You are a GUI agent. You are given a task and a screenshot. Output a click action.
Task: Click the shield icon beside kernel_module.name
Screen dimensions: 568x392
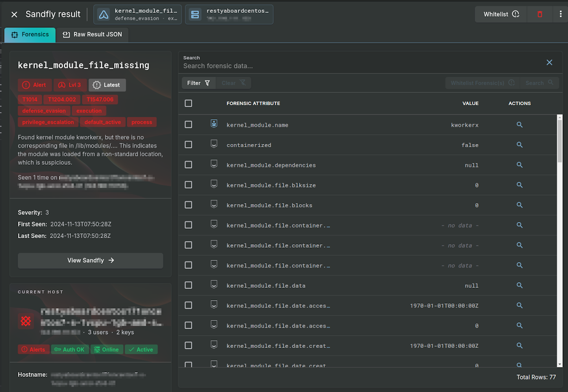(x=213, y=123)
